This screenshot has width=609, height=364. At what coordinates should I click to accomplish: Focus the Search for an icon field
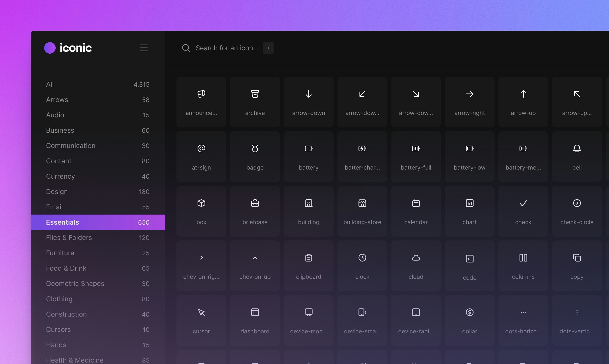pyautogui.click(x=227, y=48)
